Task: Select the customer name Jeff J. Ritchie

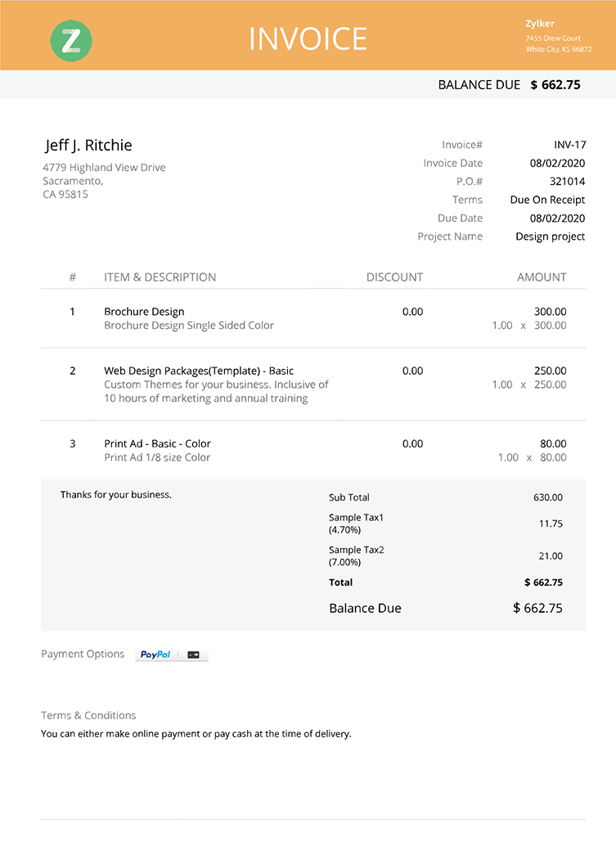Action: [x=88, y=146]
